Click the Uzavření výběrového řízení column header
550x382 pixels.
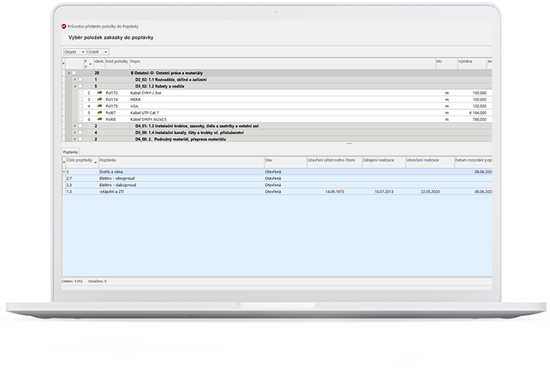click(x=334, y=162)
